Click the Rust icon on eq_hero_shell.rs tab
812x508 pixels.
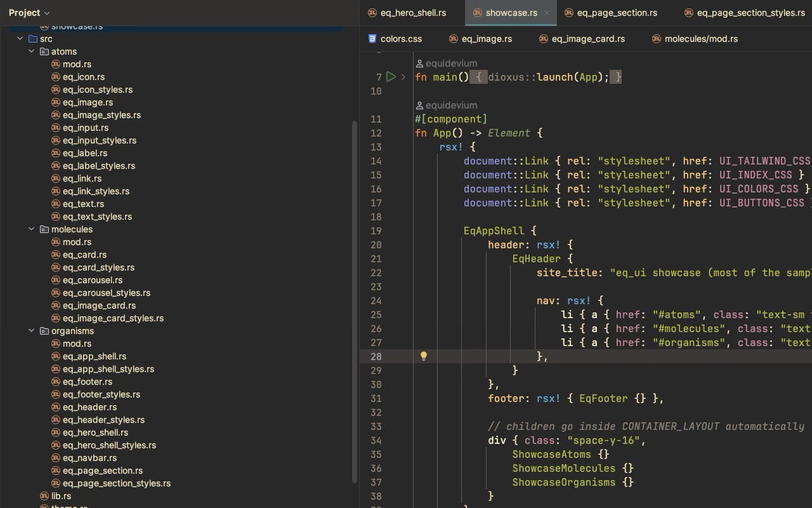pyautogui.click(x=372, y=13)
